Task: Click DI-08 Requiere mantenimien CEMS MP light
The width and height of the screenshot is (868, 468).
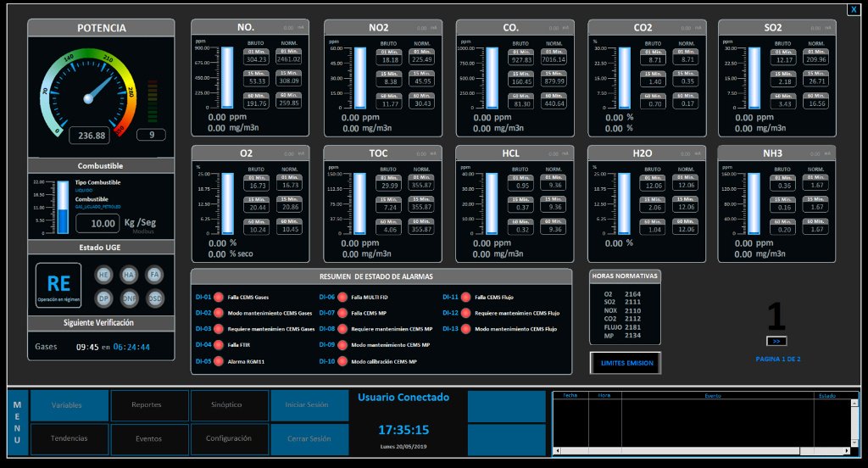Action: coord(342,328)
